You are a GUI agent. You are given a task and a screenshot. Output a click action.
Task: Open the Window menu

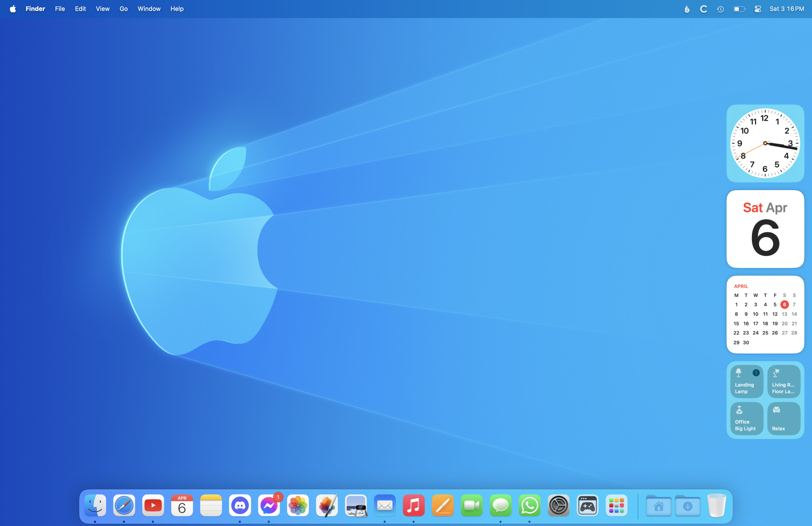[x=149, y=9]
